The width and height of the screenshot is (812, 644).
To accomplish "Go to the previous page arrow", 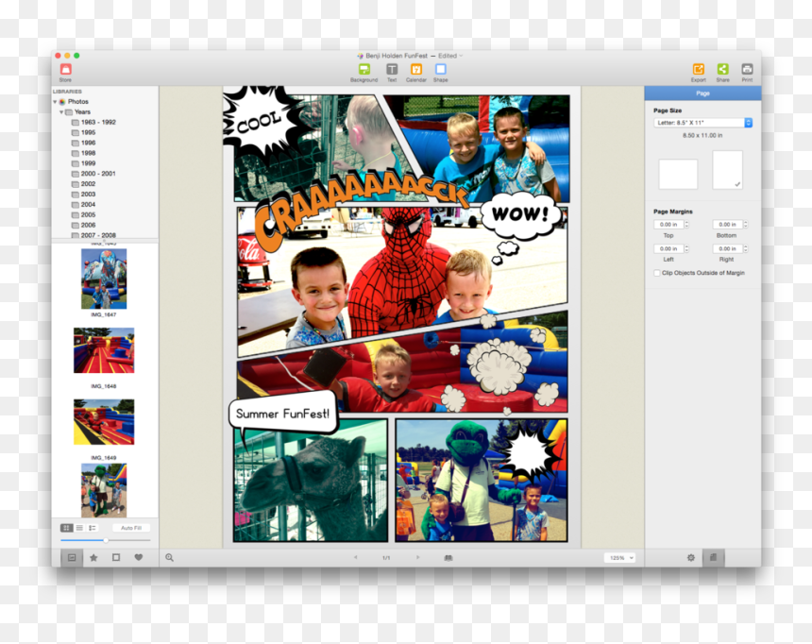I will point(355,557).
